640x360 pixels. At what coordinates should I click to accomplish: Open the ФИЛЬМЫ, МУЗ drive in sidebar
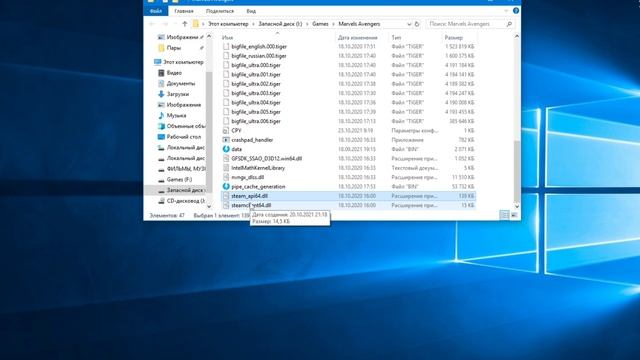[186, 169]
